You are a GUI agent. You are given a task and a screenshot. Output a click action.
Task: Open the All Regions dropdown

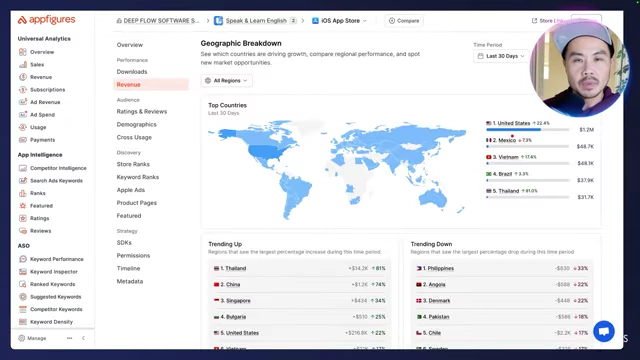[227, 80]
